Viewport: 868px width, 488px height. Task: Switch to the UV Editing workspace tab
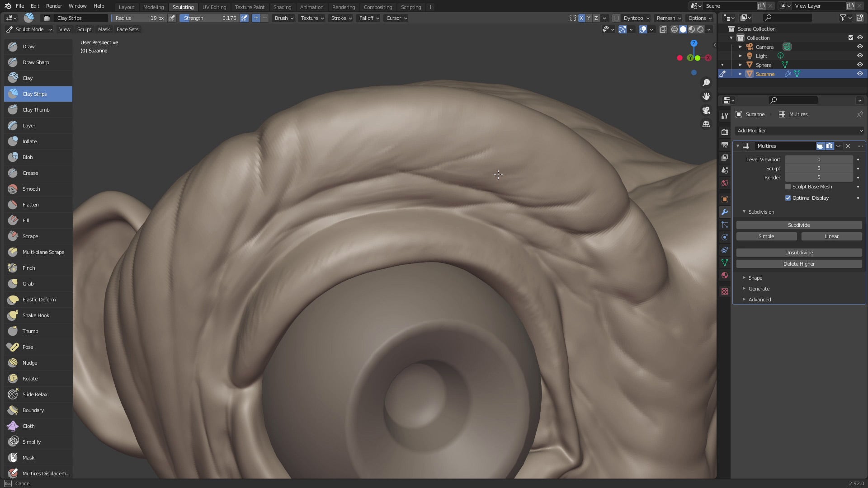[214, 7]
